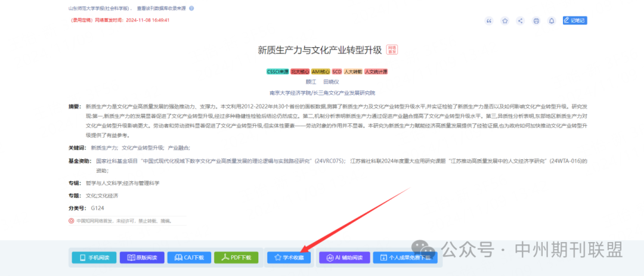
Task: Open 山东师范大学学报(社会科学版) journal link
Action: pyautogui.click(x=99, y=8)
